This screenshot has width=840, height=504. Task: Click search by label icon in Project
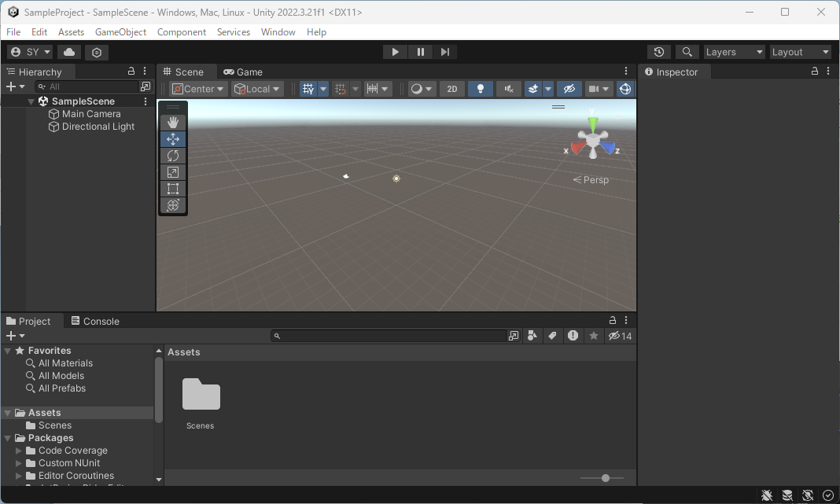(x=552, y=336)
